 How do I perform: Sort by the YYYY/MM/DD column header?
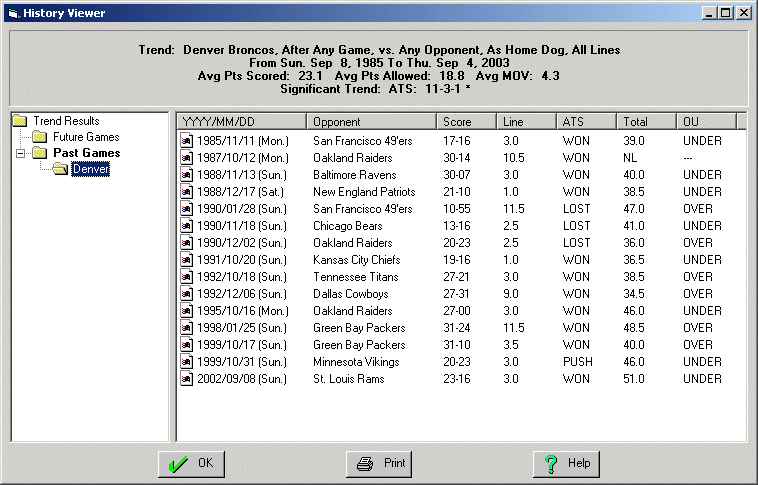point(242,121)
